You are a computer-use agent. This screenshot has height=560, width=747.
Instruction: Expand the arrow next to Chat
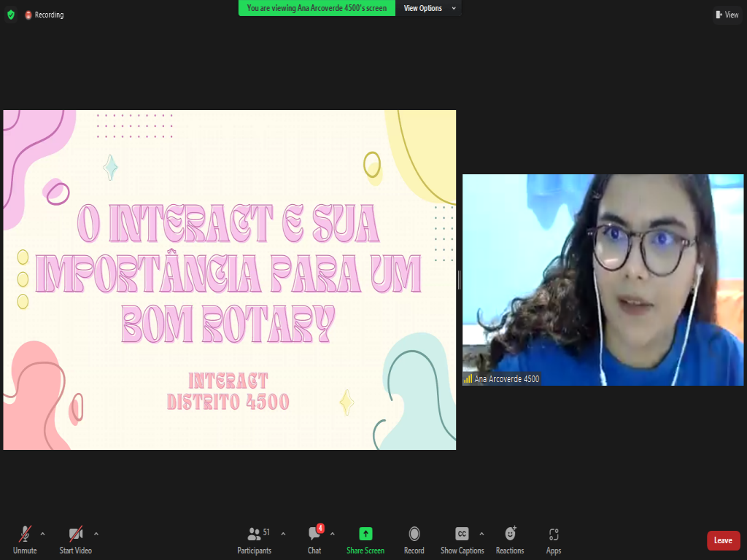333,534
